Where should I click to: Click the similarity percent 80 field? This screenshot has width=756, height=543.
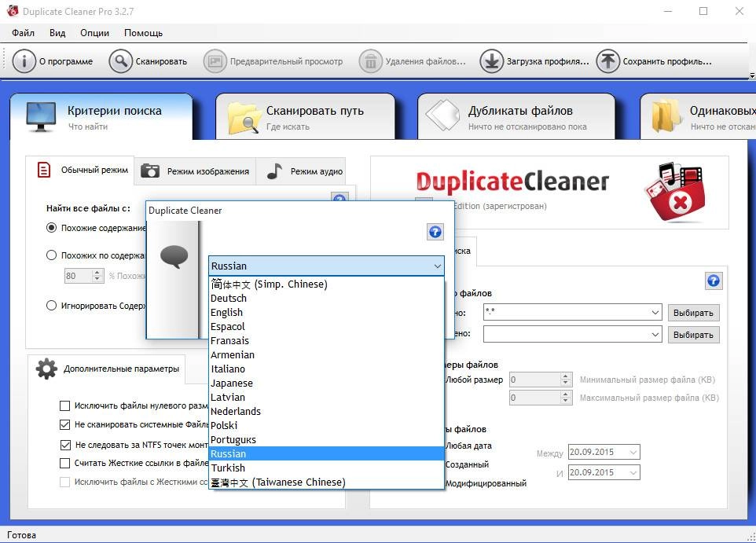pyautogui.click(x=78, y=276)
